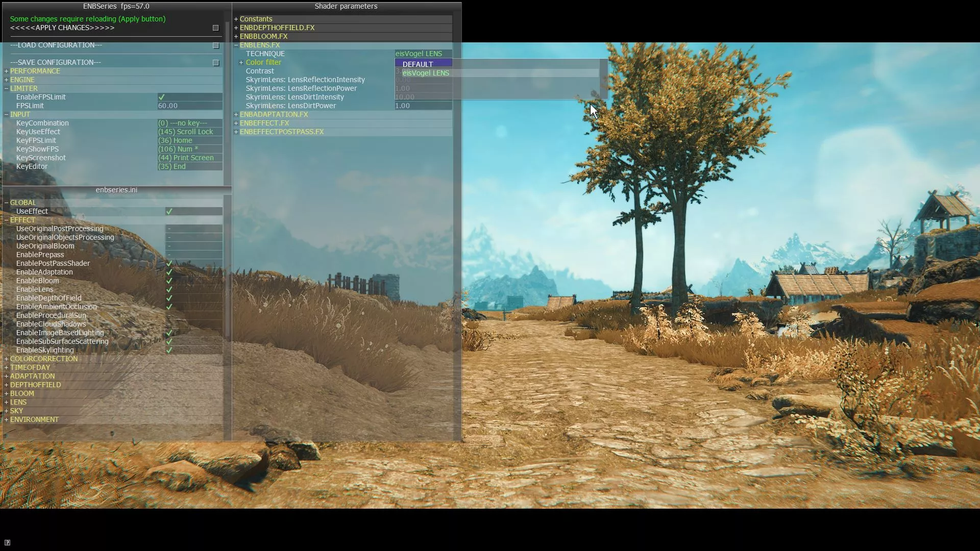Expand the Color filter subgroup
Image resolution: width=980 pixels, height=551 pixels.
click(241, 63)
